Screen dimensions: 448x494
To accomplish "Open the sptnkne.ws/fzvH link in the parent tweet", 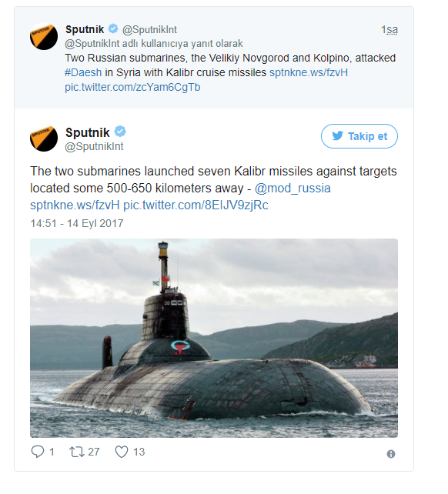I will point(309,72).
